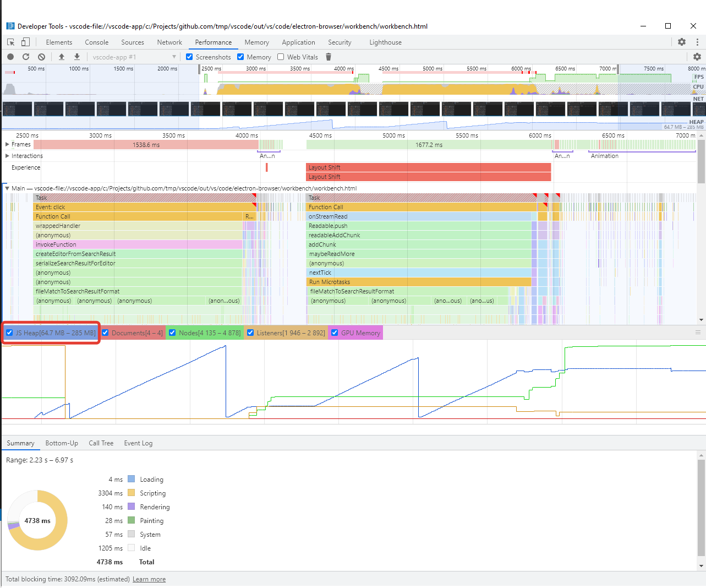The image size is (706, 588).
Task: Uncheck the Screenshots checkbox
Action: [189, 57]
